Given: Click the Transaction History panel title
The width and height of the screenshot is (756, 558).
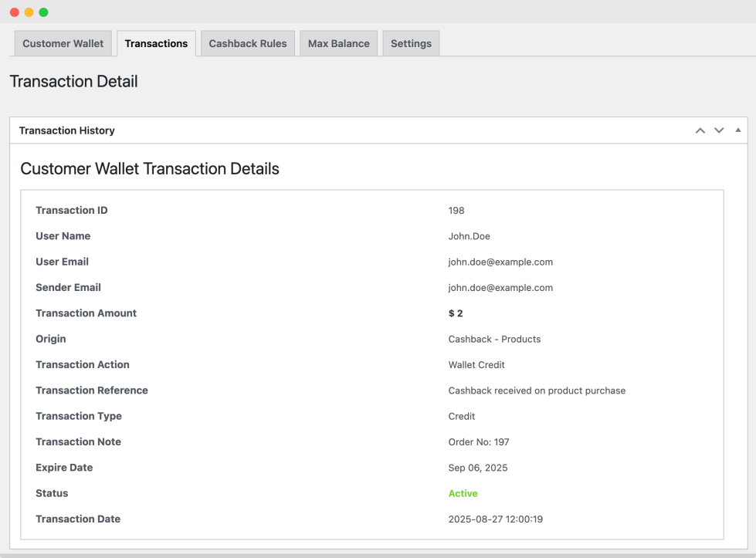Looking at the screenshot, I should coord(67,130).
